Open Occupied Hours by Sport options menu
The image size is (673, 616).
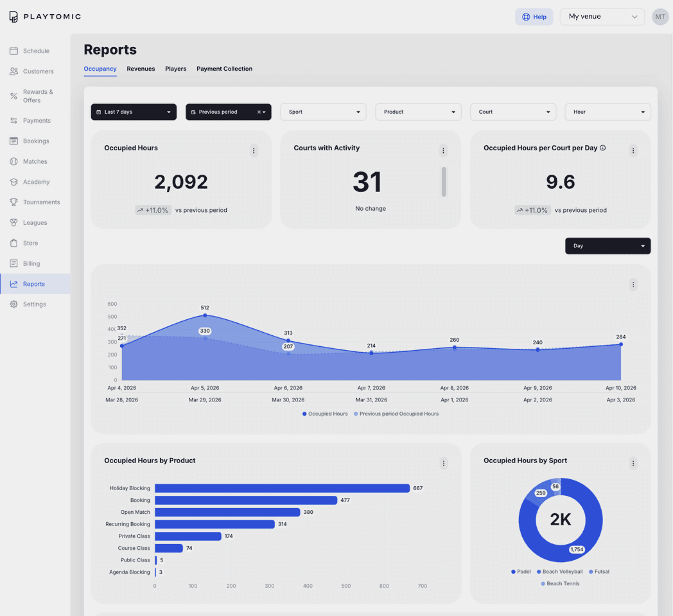click(633, 463)
